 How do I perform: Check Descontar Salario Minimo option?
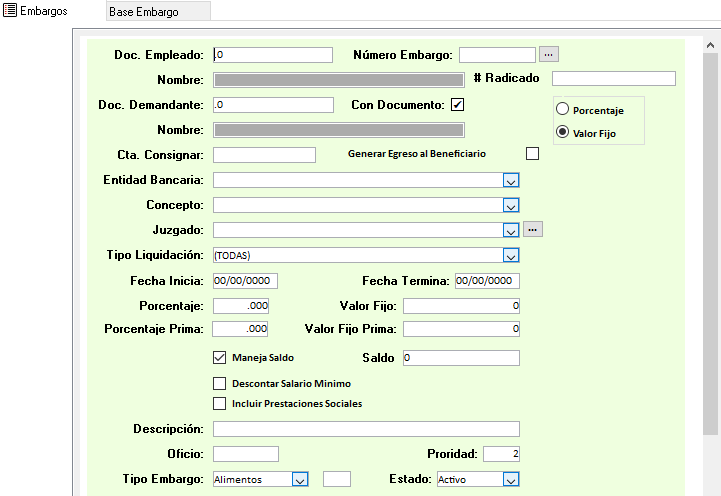[220, 383]
